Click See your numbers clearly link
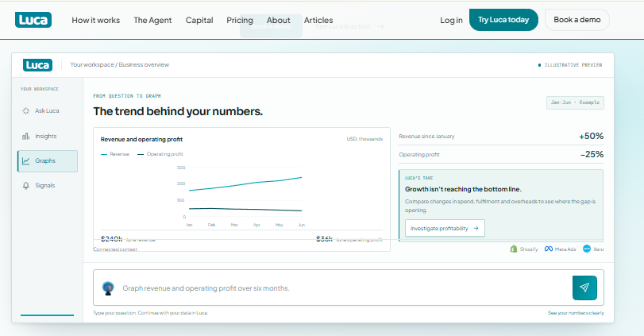This screenshot has width=644, height=336. (x=576, y=313)
